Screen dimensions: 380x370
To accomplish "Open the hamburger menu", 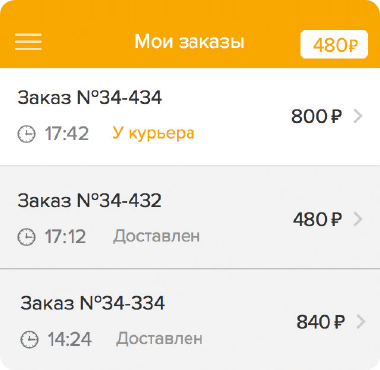I will pos(28,42).
